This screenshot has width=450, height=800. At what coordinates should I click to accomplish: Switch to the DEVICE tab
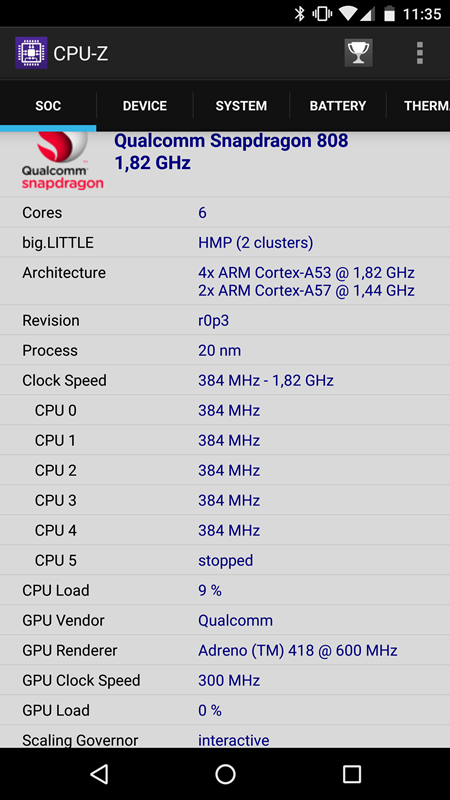pyautogui.click(x=144, y=106)
